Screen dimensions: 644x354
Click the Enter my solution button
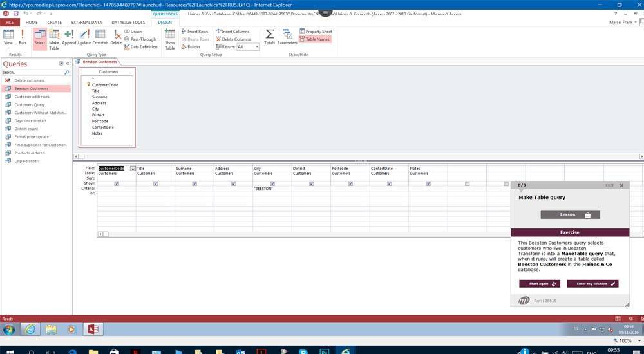592,283
